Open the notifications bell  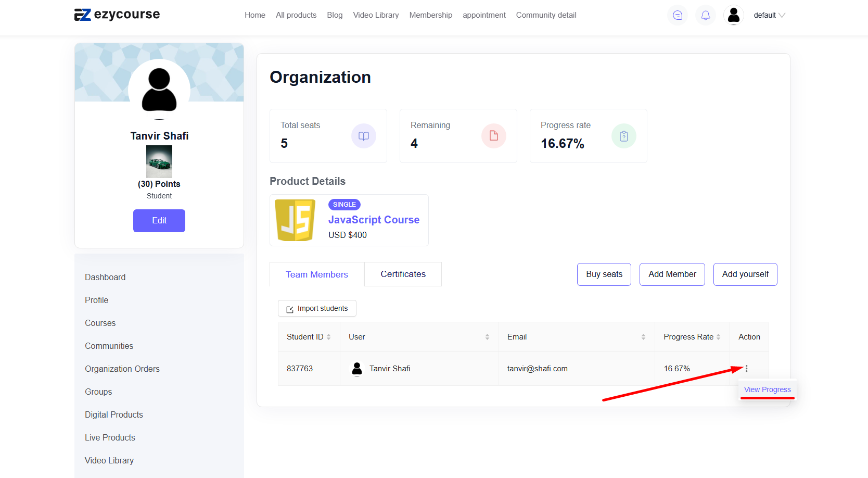point(705,15)
